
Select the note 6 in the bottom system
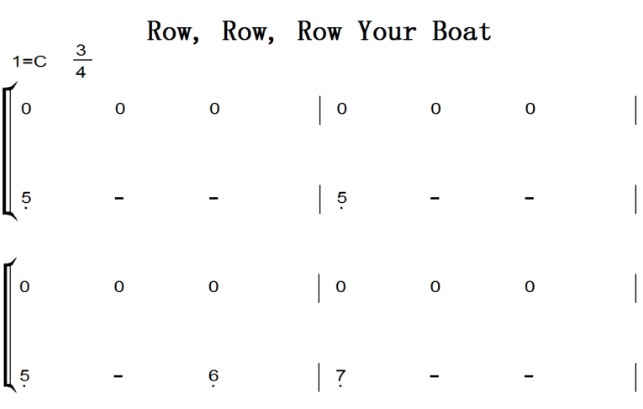coord(214,376)
